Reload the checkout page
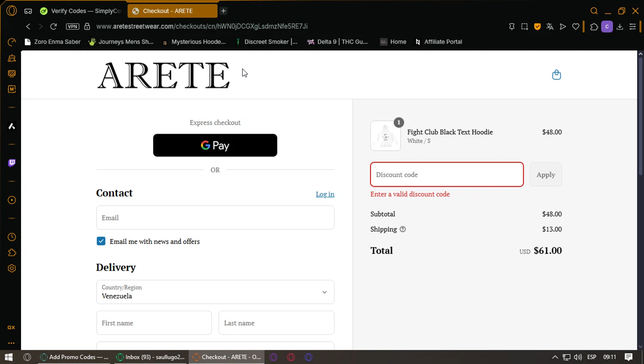Image resolution: width=644 pixels, height=364 pixels. pyautogui.click(x=54, y=27)
